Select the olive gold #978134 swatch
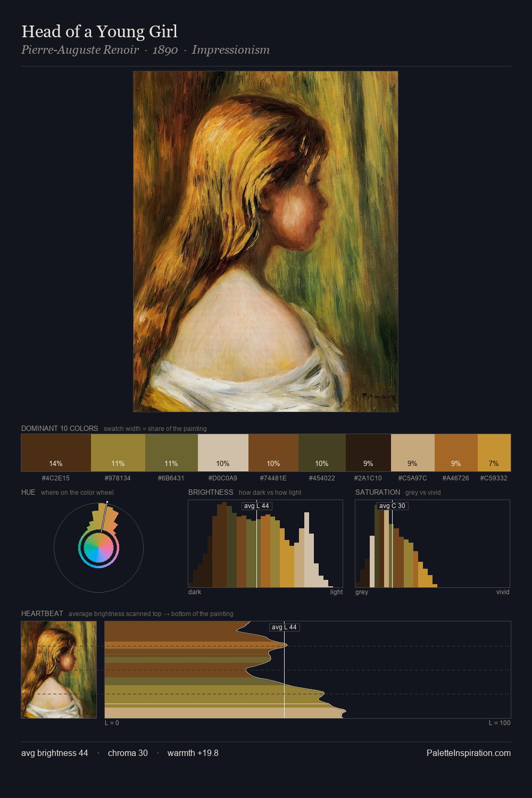This screenshot has height=798, width=532. [x=118, y=453]
